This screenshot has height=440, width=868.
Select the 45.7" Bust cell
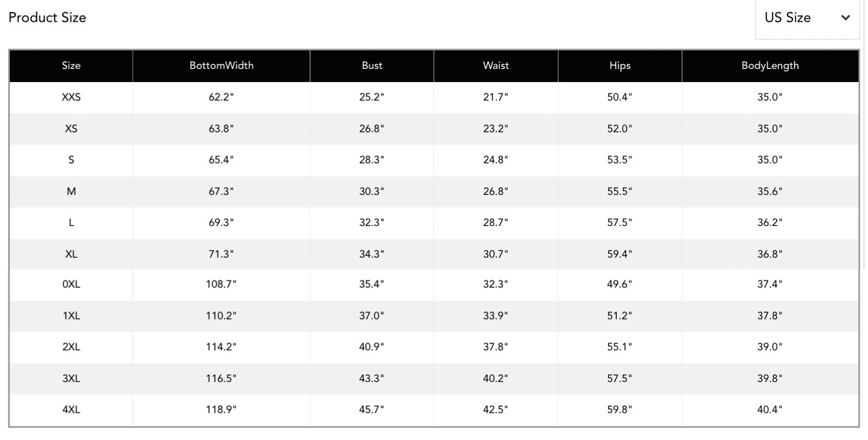[x=372, y=410]
